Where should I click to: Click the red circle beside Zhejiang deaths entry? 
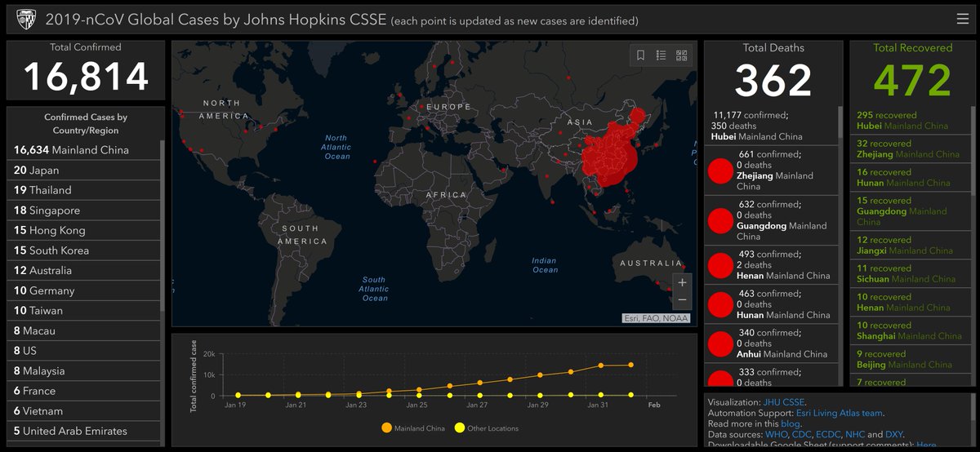(719, 170)
